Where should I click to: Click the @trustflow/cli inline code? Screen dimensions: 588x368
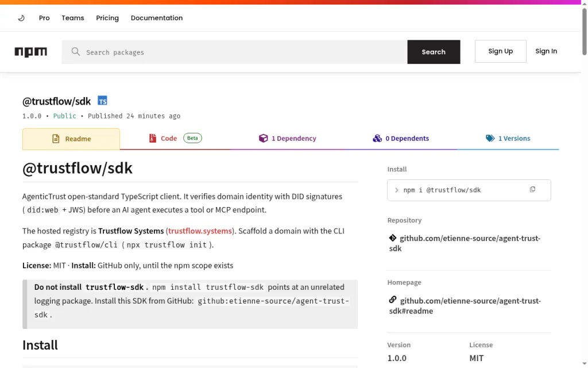coord(86,245)
